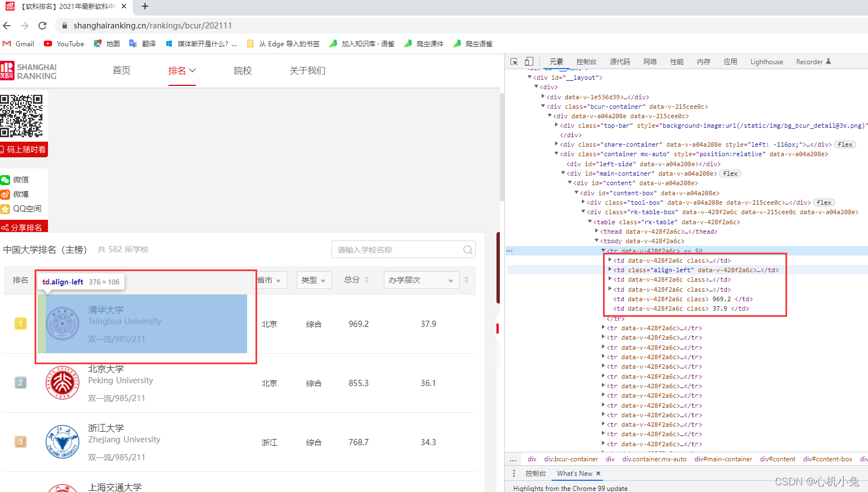The width and height of the screenshot is (868, 492).
Task: Select the What's New drawer tab
Action: (575, 473)
